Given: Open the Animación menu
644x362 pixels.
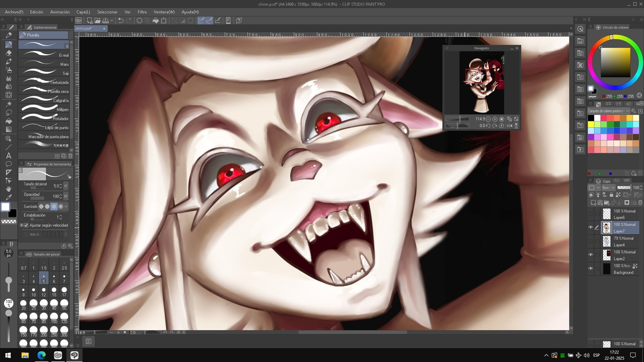Looking at the screenshot, I should (60, 12).
